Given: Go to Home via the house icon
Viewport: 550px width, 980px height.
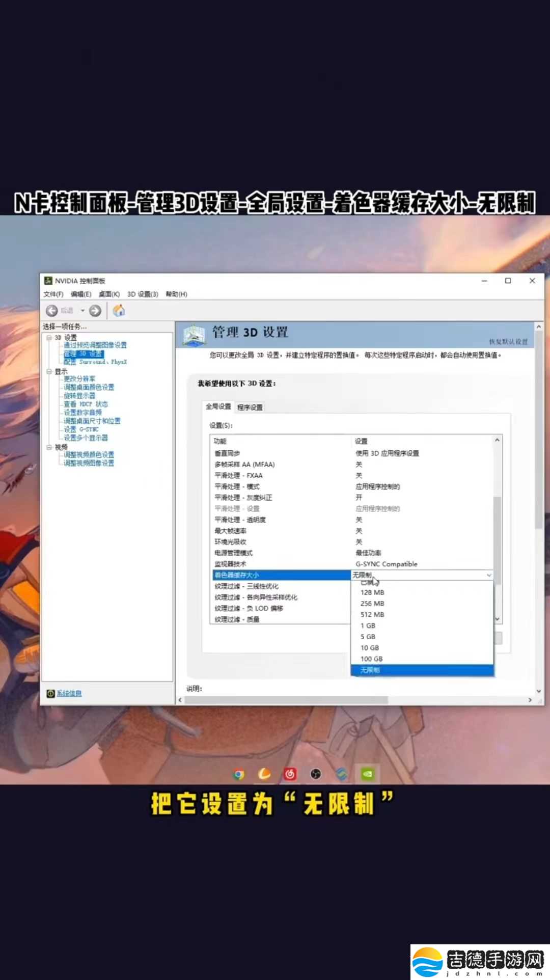Looking at the screenshot, I should 119,310.
